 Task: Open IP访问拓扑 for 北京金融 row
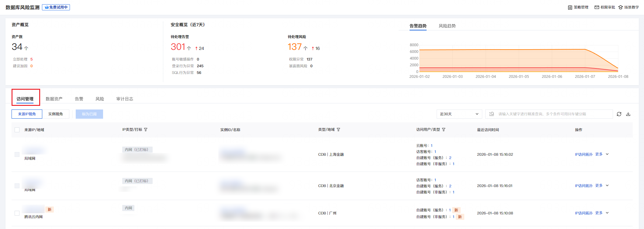[x=583, y=186]
